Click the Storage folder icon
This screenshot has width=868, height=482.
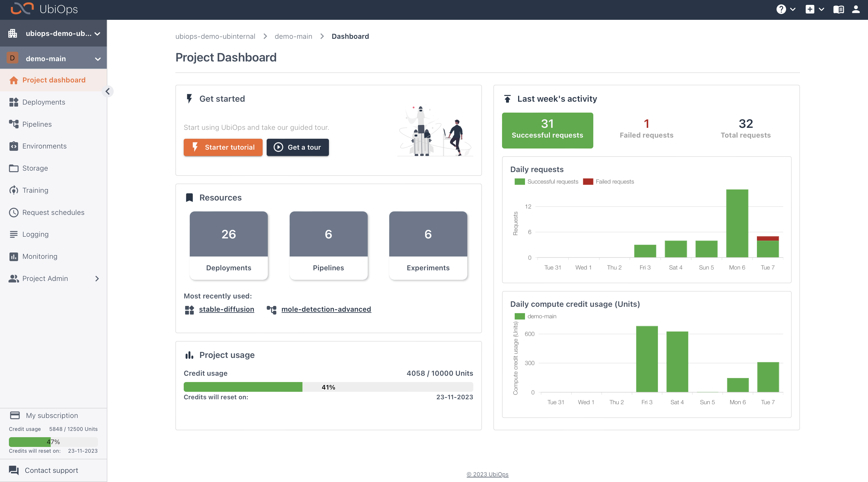[x=13, y=168]
